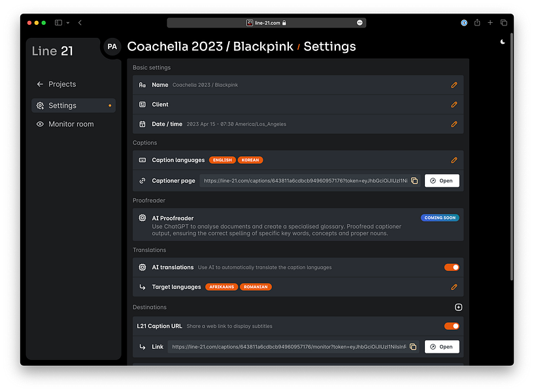Show Safari tab overview icon
The image size is (534, 392).
[504, 22]
